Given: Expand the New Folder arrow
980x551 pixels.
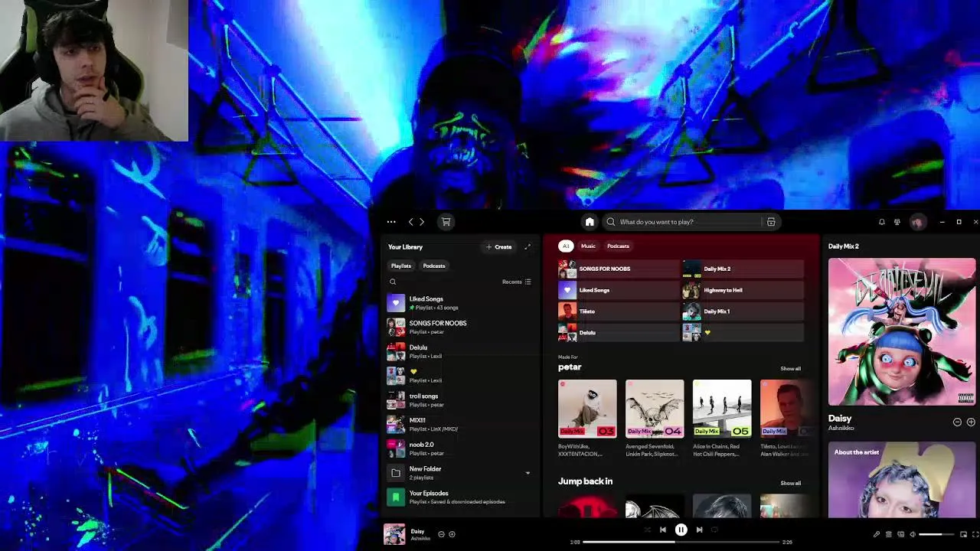Looking at the screenshot, I should coord(528,473).
